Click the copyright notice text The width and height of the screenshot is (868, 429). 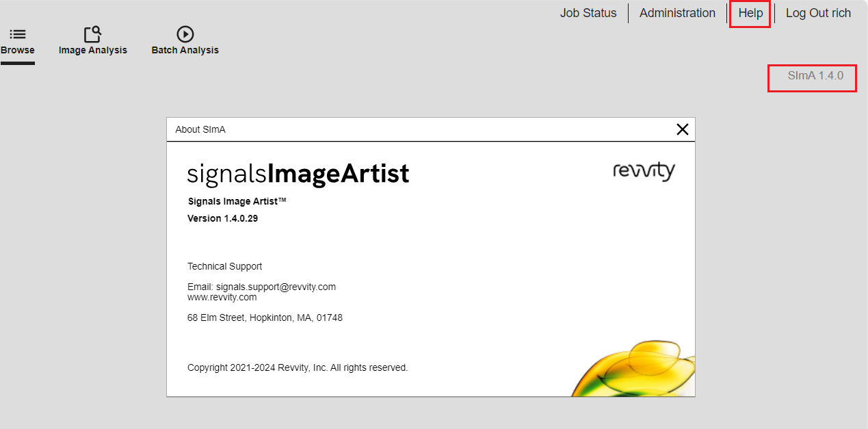pyautogui.click(x=298, y=367)
